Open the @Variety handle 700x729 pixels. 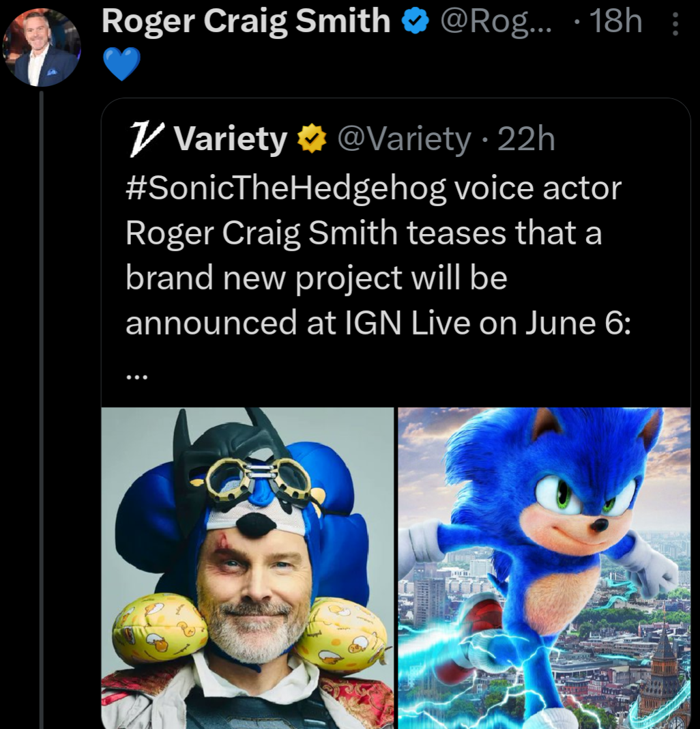click(x=405, y=139)
